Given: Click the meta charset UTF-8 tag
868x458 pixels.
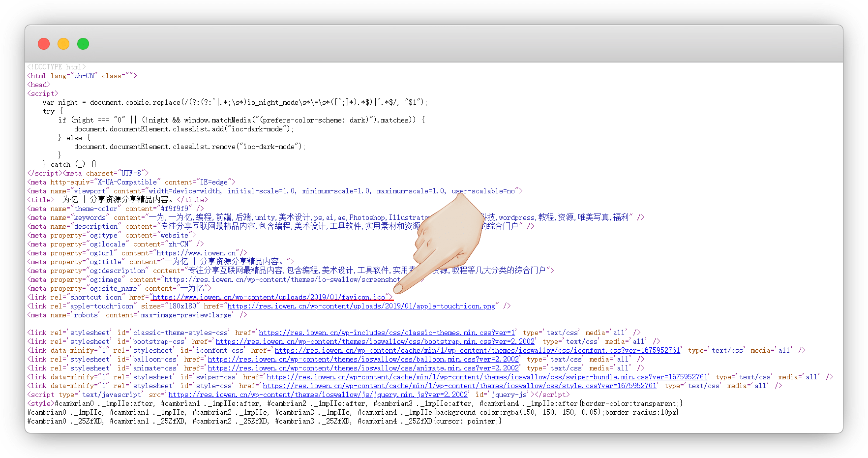Looking at the screenshot, I should click(x=106, y=173).
